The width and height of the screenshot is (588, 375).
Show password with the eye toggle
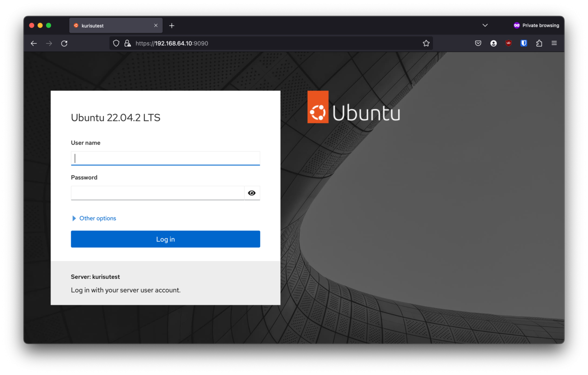[x=252, y=193]
